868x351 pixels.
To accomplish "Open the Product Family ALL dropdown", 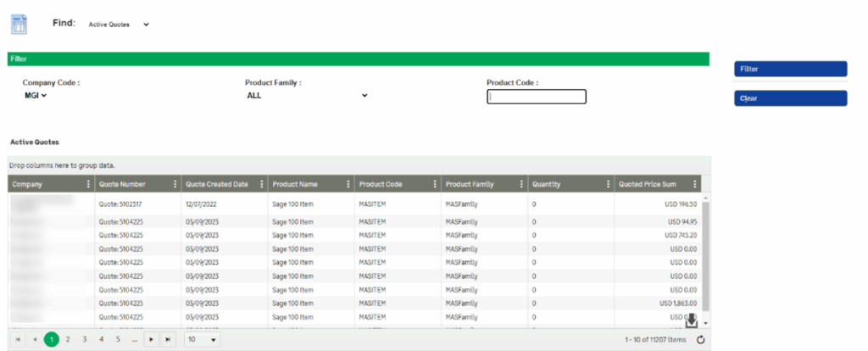I will 306,95.
